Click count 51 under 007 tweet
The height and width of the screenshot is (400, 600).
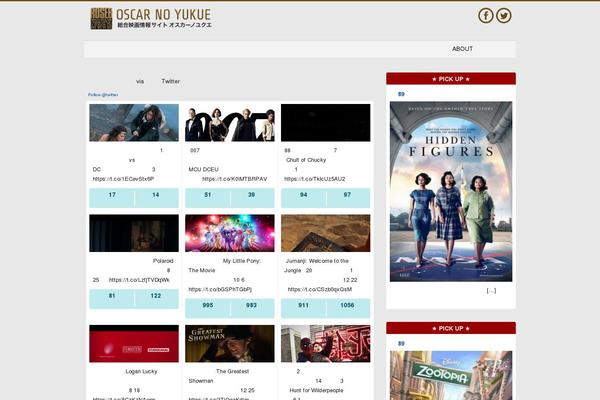click(208, 195)
